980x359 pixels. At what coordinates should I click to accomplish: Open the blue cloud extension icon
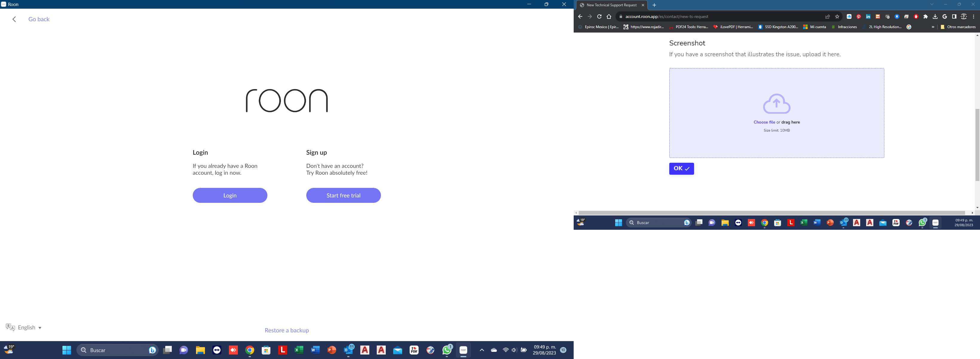(x=849, y=16)
